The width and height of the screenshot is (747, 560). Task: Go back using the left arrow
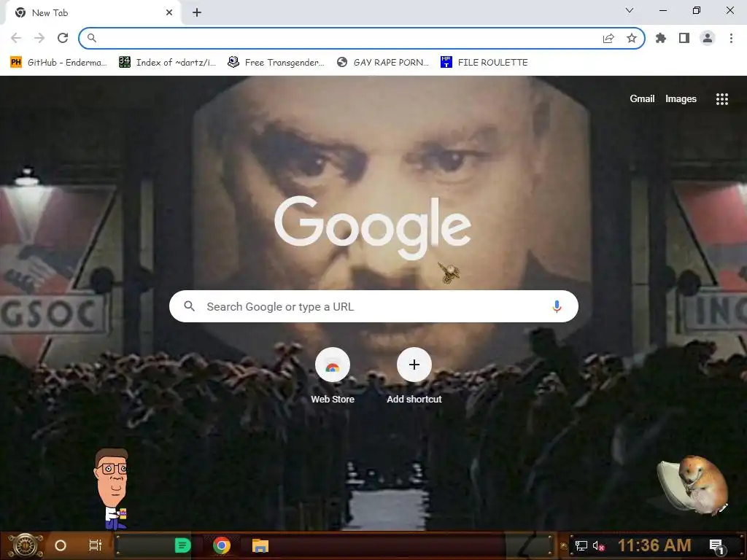(x=16, y=38)
